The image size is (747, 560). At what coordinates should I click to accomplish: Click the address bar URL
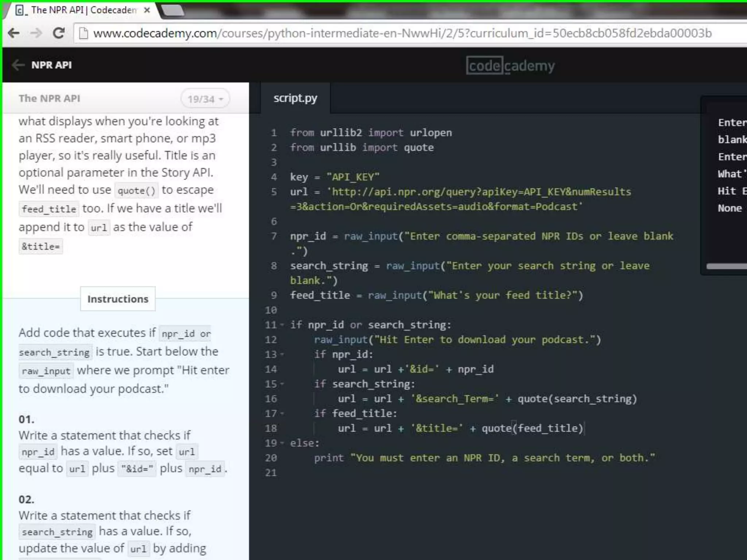tap(402, 33)
